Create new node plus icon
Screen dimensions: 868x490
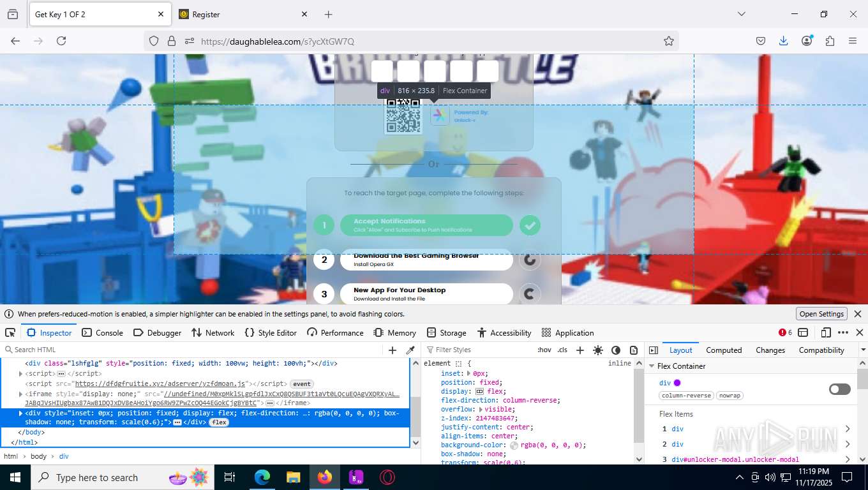tap(393, 350)
